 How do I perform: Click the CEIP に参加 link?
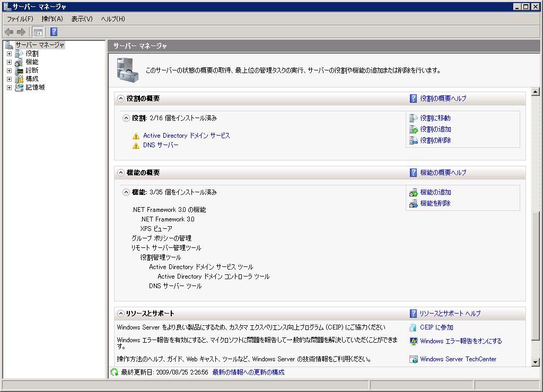436,327
